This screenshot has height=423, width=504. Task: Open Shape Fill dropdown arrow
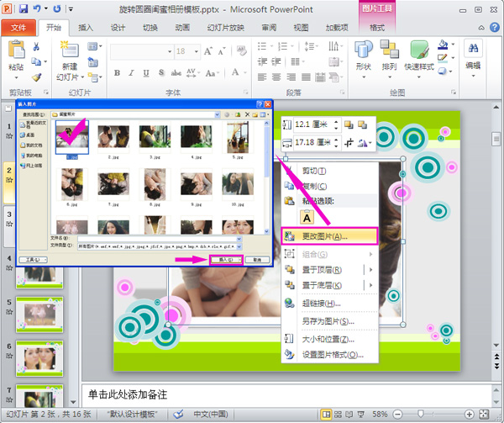[x=453, y=45]
